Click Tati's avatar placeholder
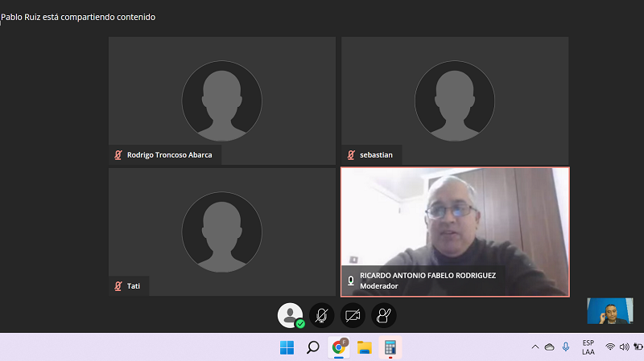Screen dimensions: 644x361 coord(222,232)
